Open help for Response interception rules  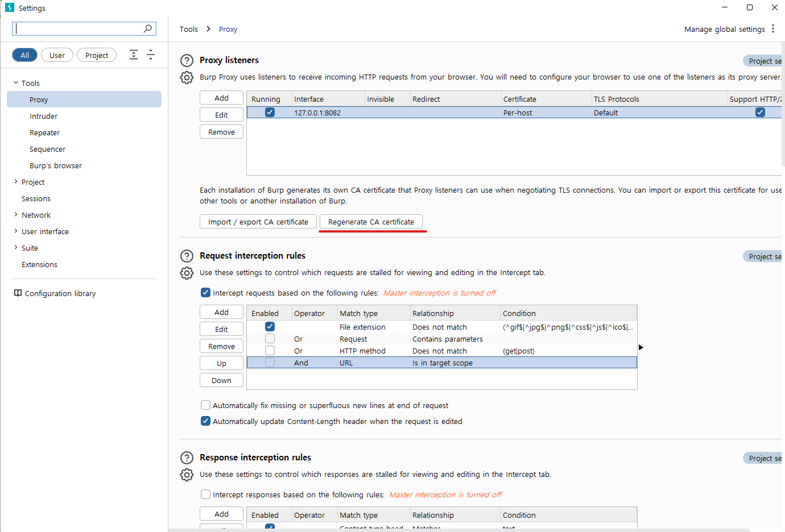click(x=187, y=458)
